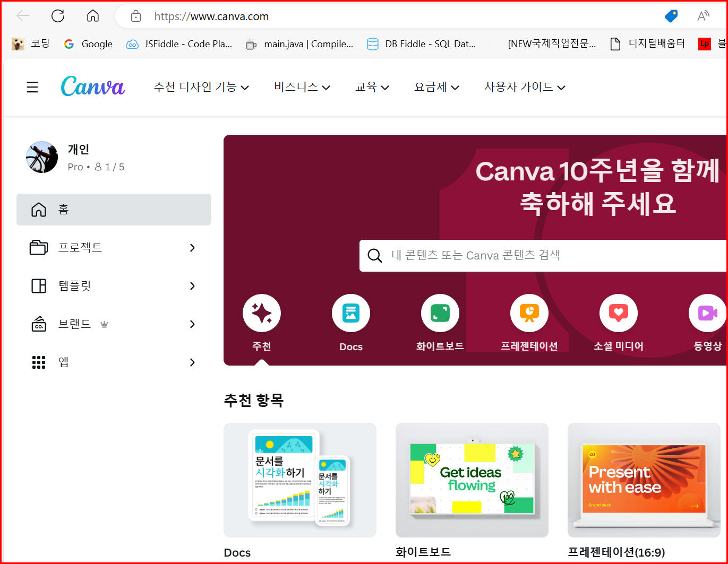This screenshot has height=564, width=728.
Task: Expand the 사용자 가이드 dropdown menu
Action: point(525,87)
